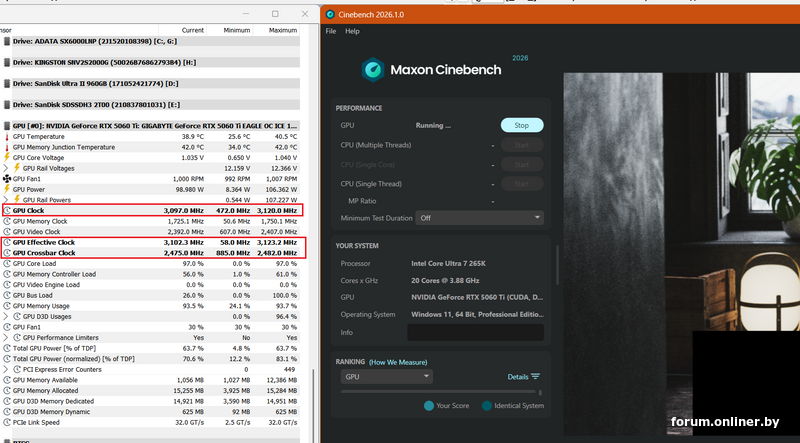
Task: Click the GPU Temperature thermometer icon
Action: pos(7,137)
